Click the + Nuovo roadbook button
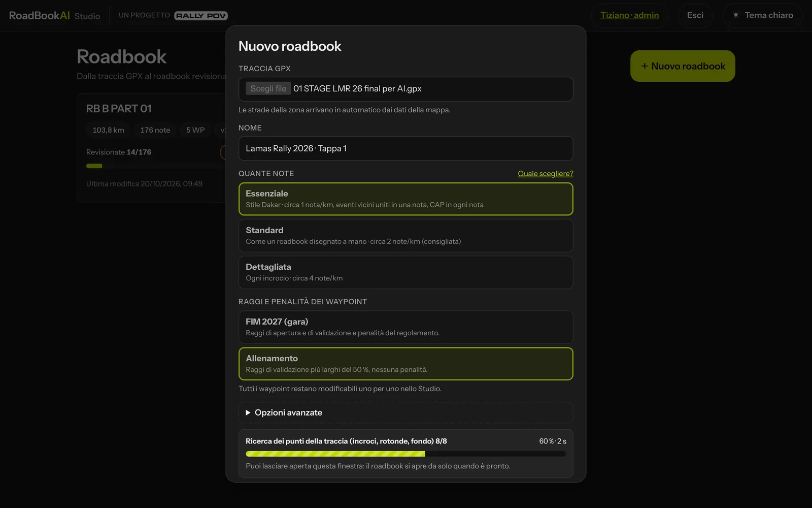Screen dimensions: 812x508 coord(683,66)
